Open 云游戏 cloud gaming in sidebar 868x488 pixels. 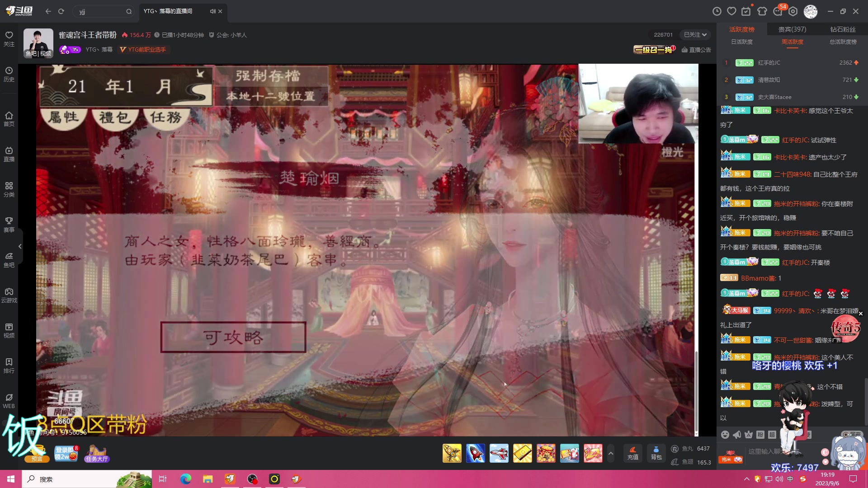[9, 295]
